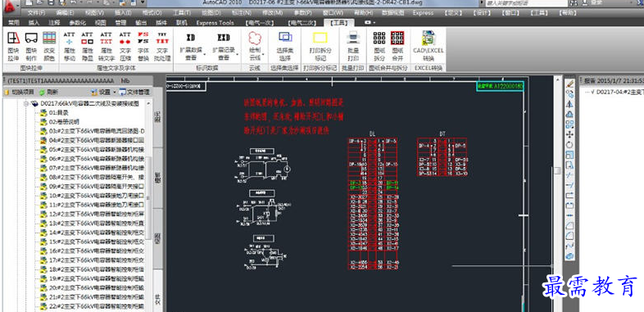Collapse the D0217 project tree node
Screen dimensions: 644x312
pyautogui.click(x=27, y=104)
